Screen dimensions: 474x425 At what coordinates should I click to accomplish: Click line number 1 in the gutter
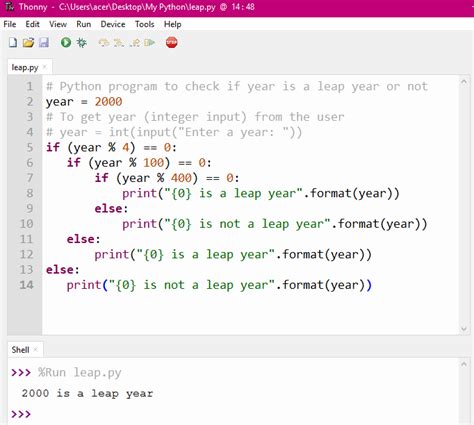[30, 87]
